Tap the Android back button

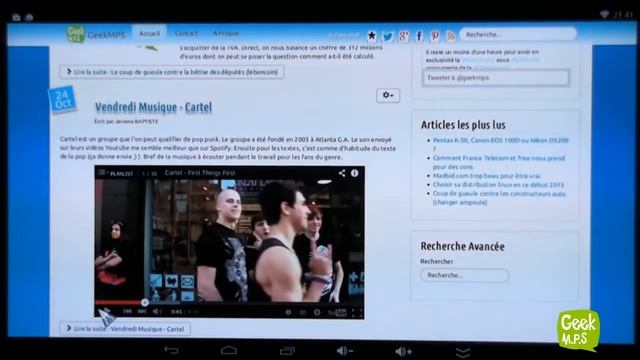pos(171,350)
